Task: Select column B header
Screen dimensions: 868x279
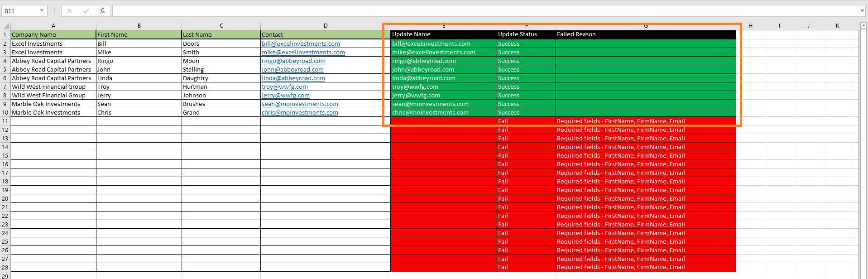Action: point(139,26)
